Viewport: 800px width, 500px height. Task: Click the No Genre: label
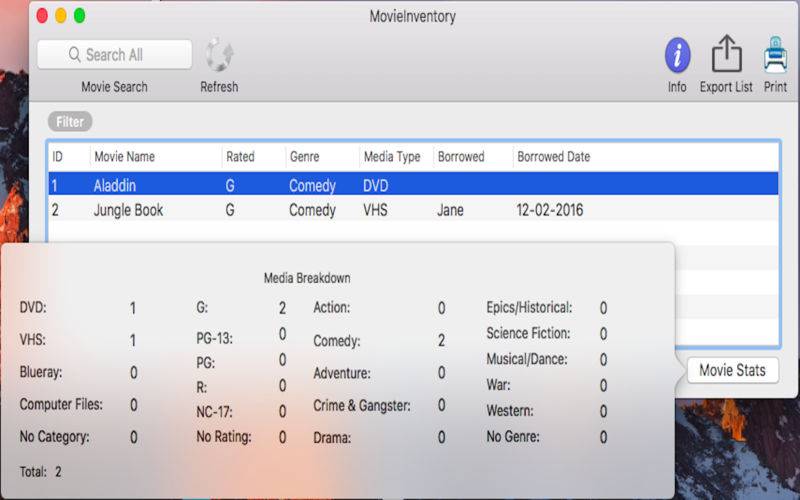[513, 437]
